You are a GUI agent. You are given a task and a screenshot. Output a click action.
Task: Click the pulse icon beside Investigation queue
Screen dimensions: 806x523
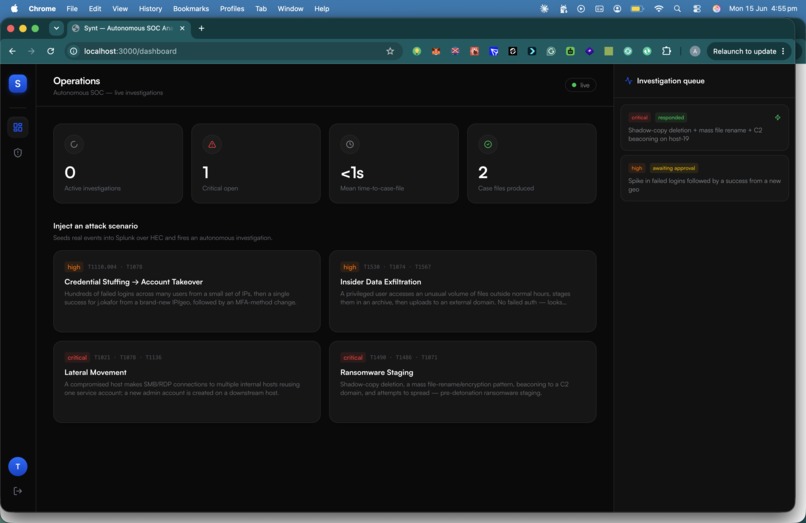pos(628,81)
